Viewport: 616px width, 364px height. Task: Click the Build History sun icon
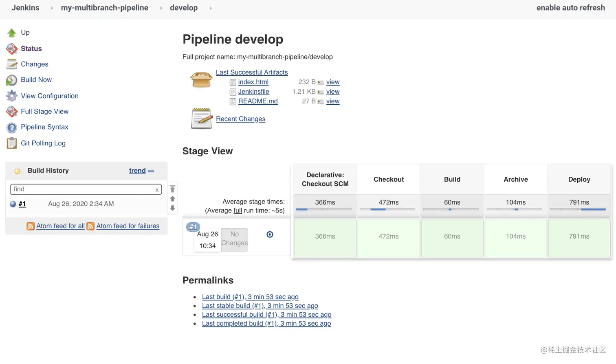pos(17,171)
